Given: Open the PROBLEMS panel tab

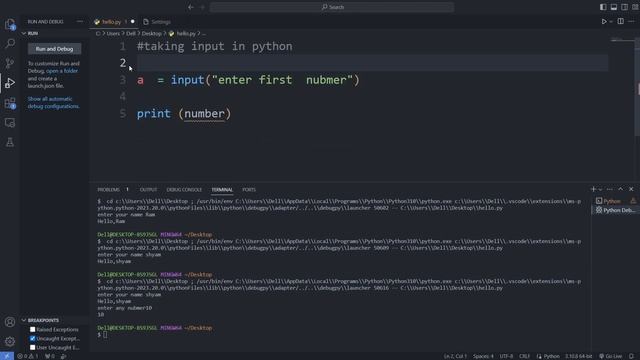Looking at the screenshot, I should click(x=109, y=190).
